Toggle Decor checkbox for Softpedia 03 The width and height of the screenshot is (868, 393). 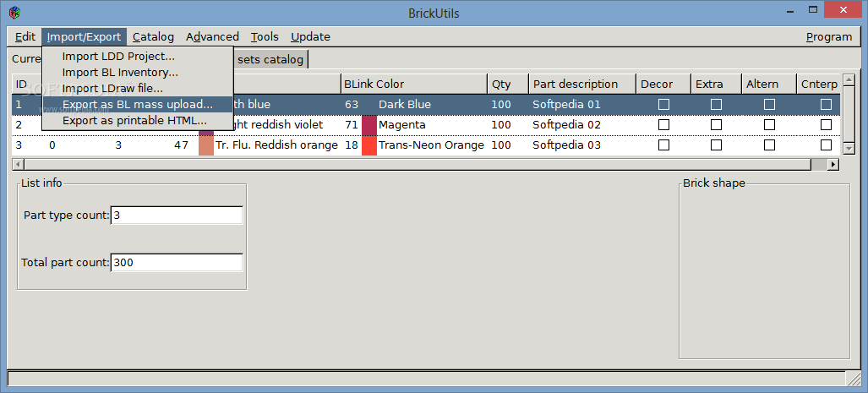click(x=663, y=145)
